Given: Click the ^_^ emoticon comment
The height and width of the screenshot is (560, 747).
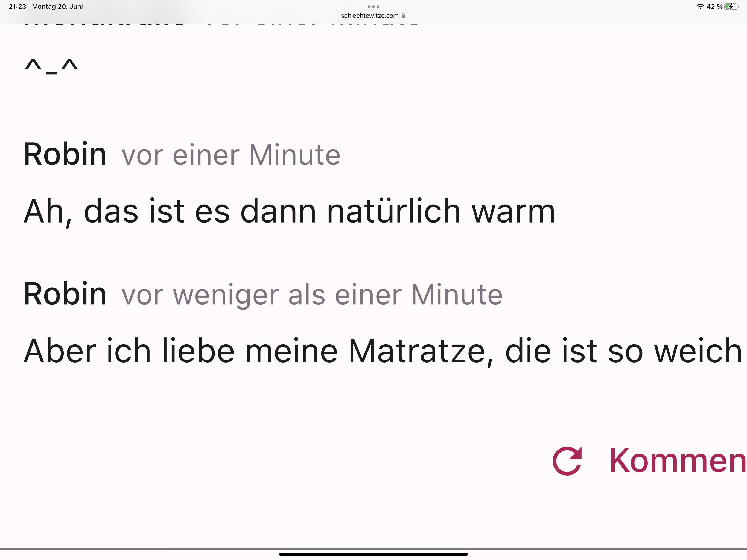Looking at the screenshot, I should point(51,66).
